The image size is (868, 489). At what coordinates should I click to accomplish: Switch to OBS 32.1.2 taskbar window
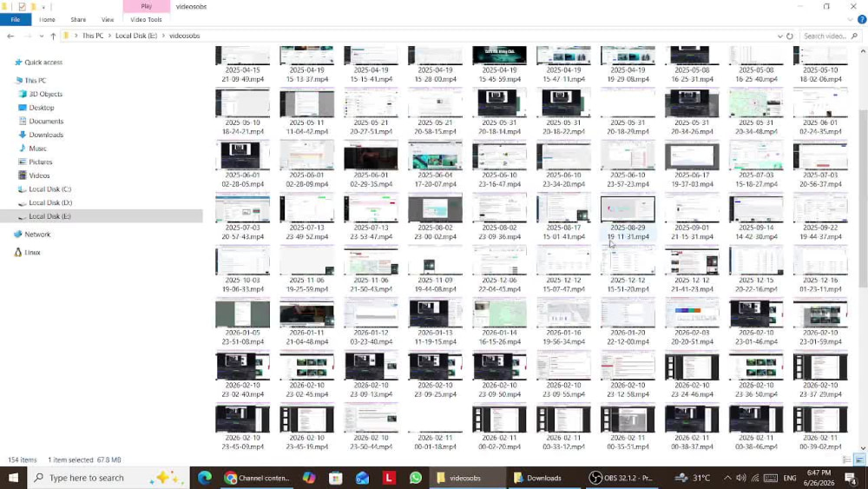621,478
